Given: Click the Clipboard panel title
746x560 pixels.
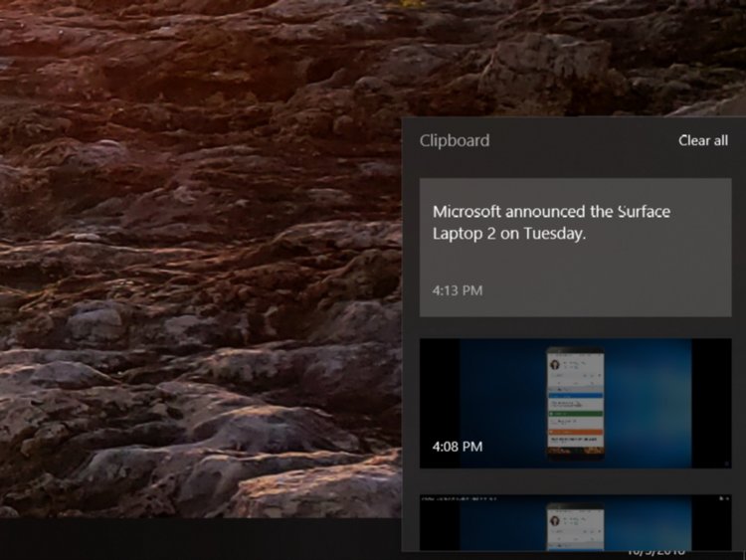Looking at the screenshot, I should click(455, 140).
